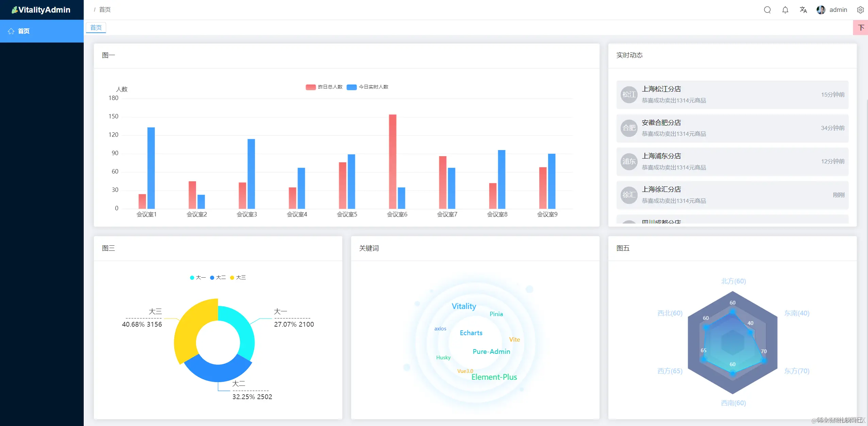This screenshot has height=426, width=868.
Task: Open the settings gear icon
Action: point(860,10)
